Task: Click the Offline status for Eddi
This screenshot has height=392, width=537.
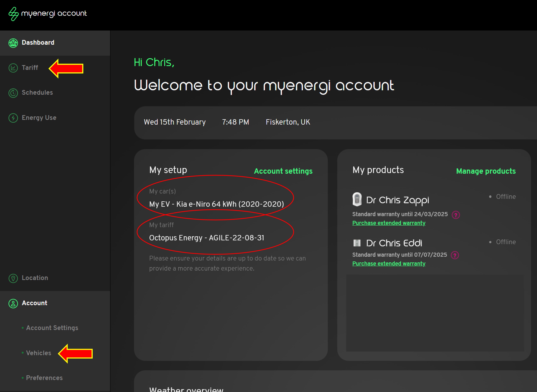Action: (x=506, y=242)
